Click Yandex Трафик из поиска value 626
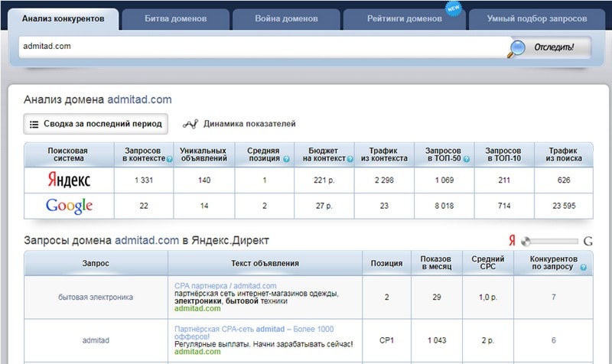The image size is (612, 364). coord(564,180)
